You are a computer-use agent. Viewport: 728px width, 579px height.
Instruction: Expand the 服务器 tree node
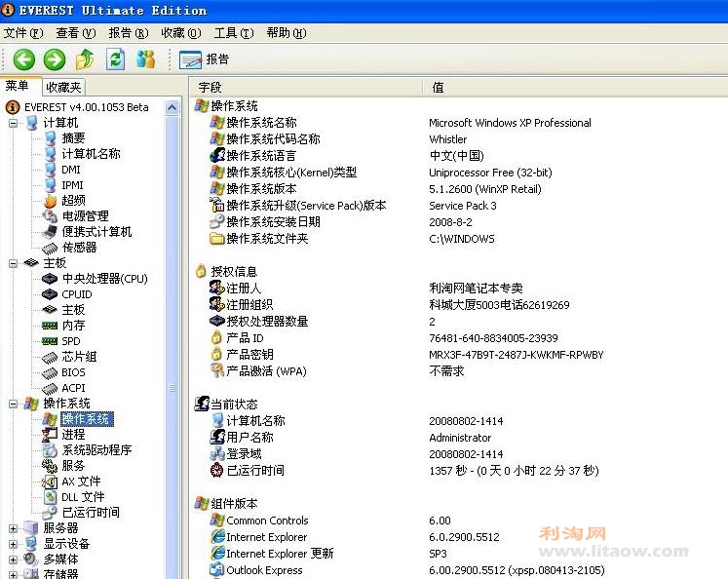[x=13, y=528]
